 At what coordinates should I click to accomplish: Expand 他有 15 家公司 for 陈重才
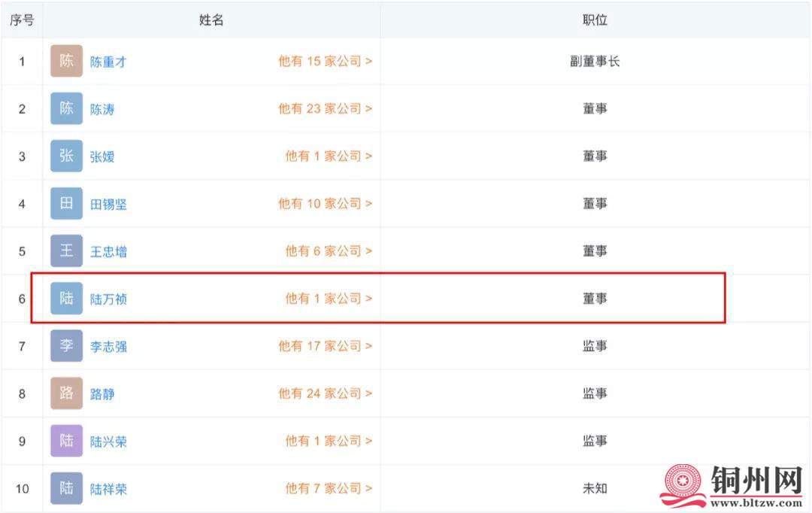point(326,61)
